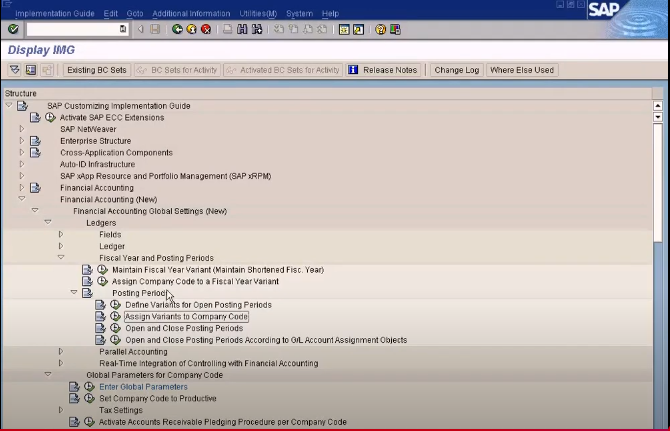This screenshot has height=431, width=670.
Task: Open the Implementation Guide menu
Action: click(x=55, y=14)
